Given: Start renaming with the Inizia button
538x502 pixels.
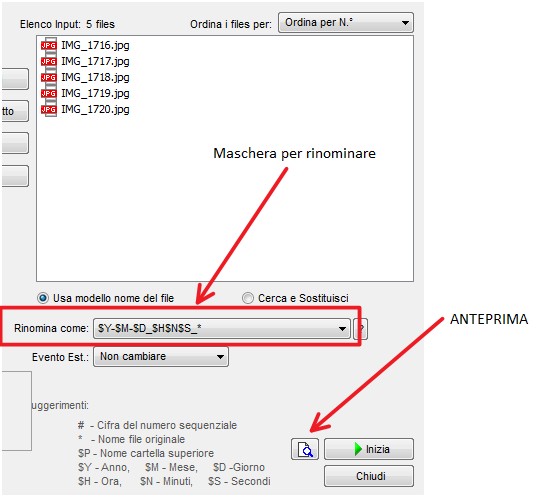Looking at the screenshot, I should [x=369, y=449].
